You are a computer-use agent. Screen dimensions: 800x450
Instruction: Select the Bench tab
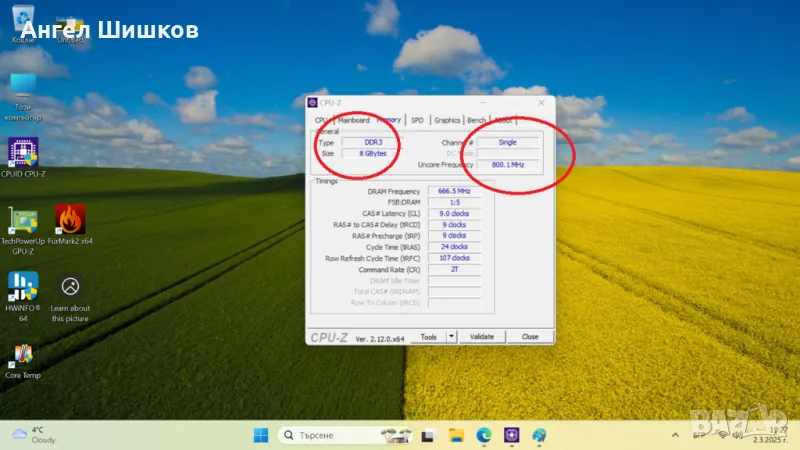point(477,120)
